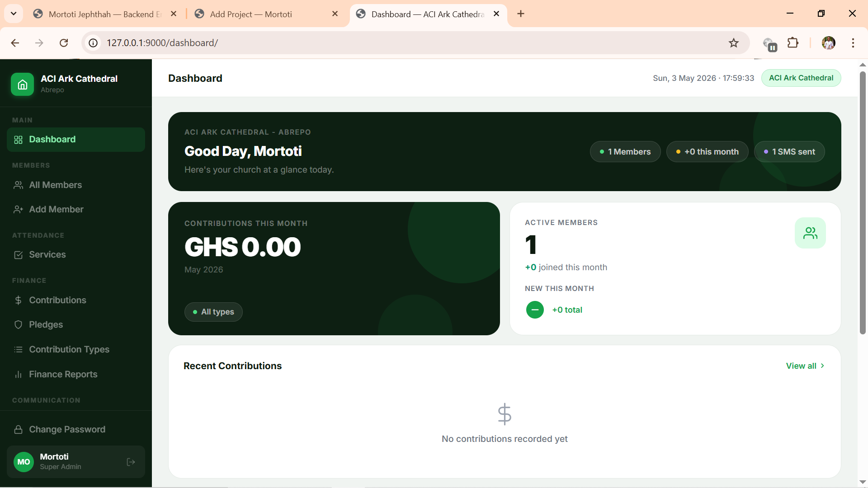
Task: Click the date and time text
Action: [x=703, y=78]
